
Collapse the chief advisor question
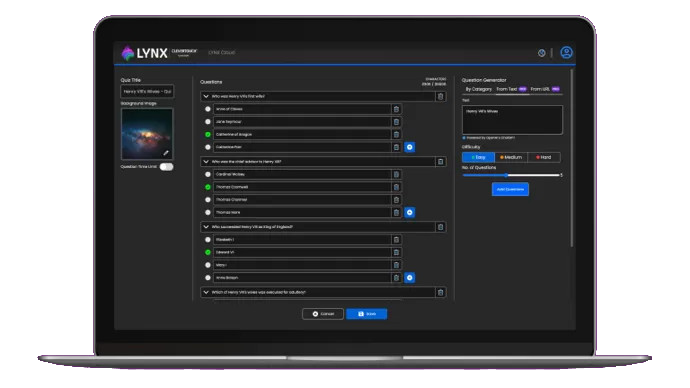[x=206, y=162]
